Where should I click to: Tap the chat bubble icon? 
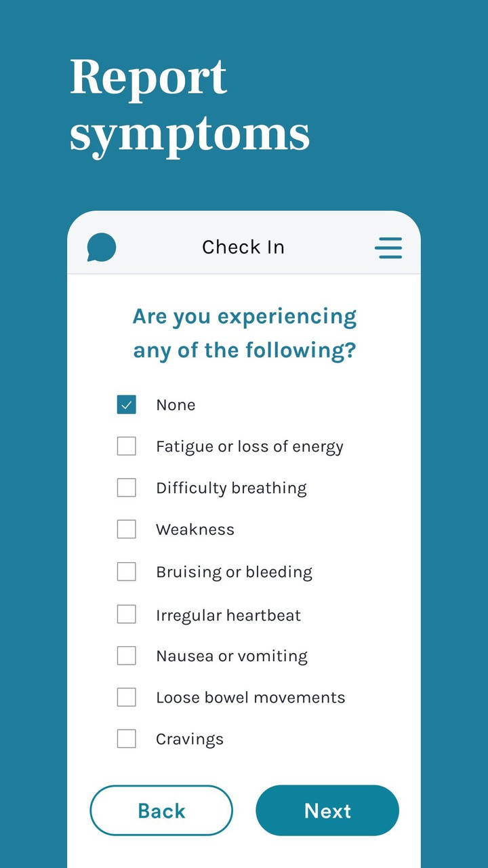[102, 247]
